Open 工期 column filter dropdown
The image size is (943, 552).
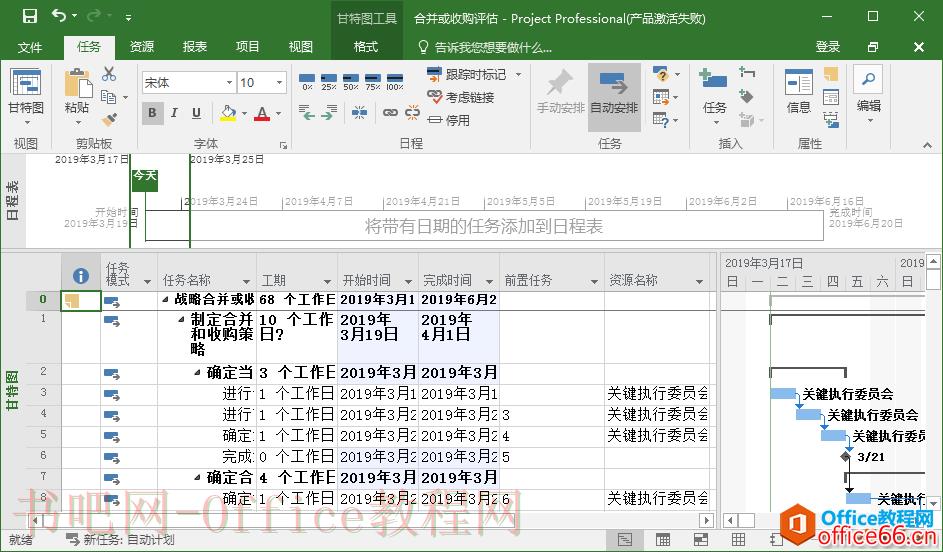[x=327, y=281]
